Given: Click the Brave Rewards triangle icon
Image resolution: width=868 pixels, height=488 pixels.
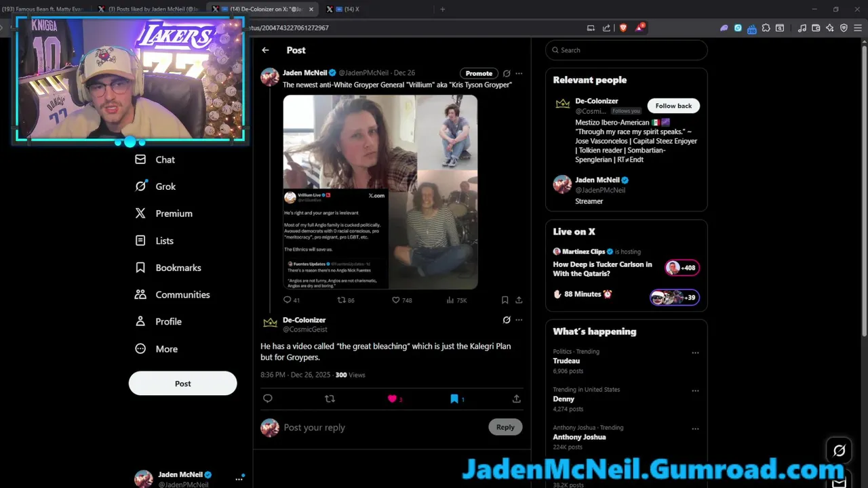Looking at the screenshot, I should click(640, 28).
